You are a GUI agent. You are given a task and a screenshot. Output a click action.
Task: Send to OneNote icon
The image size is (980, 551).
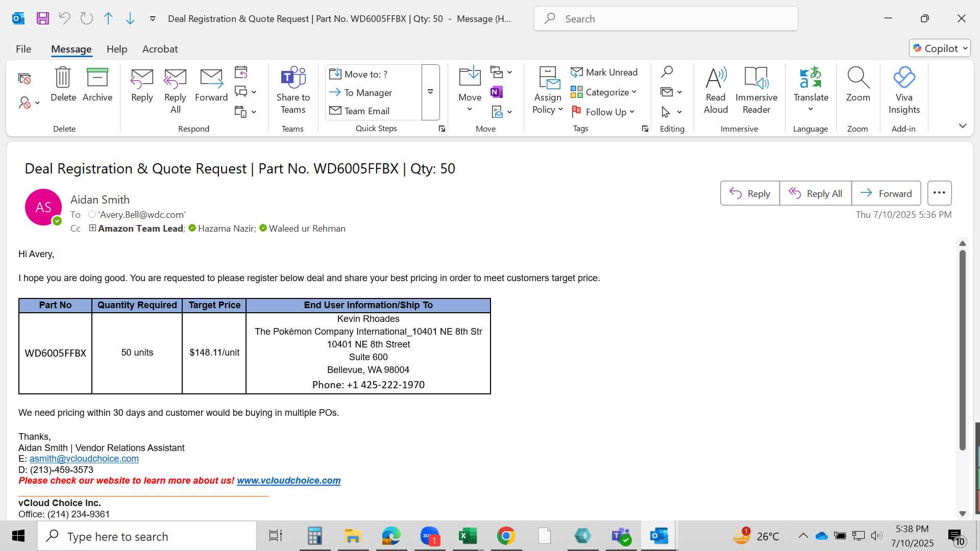click(x=497, y=92)
